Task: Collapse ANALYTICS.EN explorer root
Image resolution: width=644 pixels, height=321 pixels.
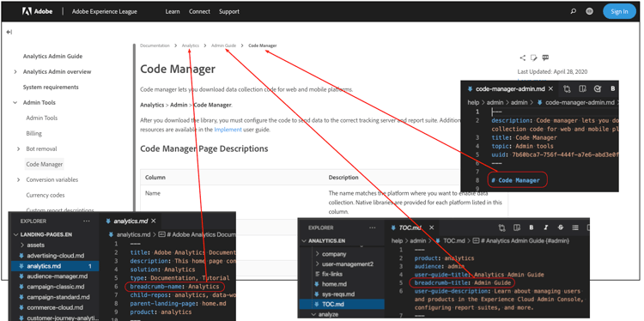Action: [304, 241]
